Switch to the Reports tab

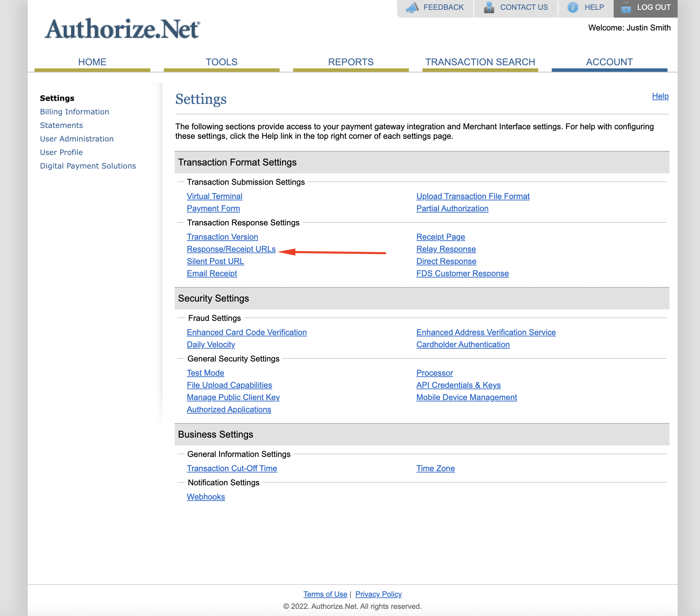coord(350,62)
